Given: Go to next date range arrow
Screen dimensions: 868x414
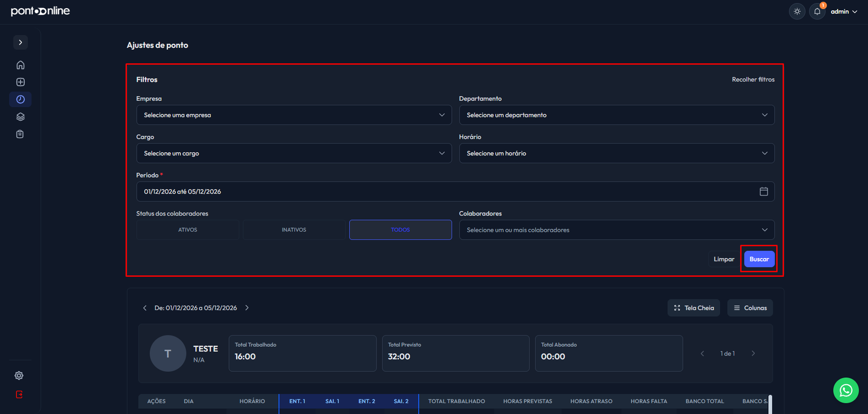Looking at the screenshot, I should [x=247, y=308].
